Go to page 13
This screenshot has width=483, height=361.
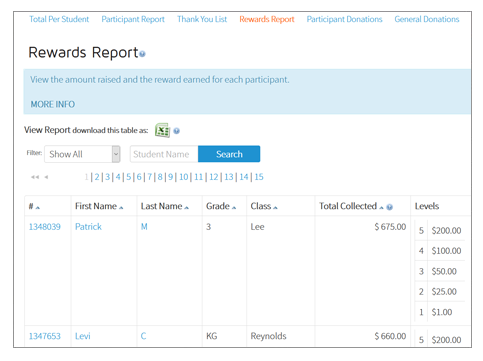tap(229, 177)
